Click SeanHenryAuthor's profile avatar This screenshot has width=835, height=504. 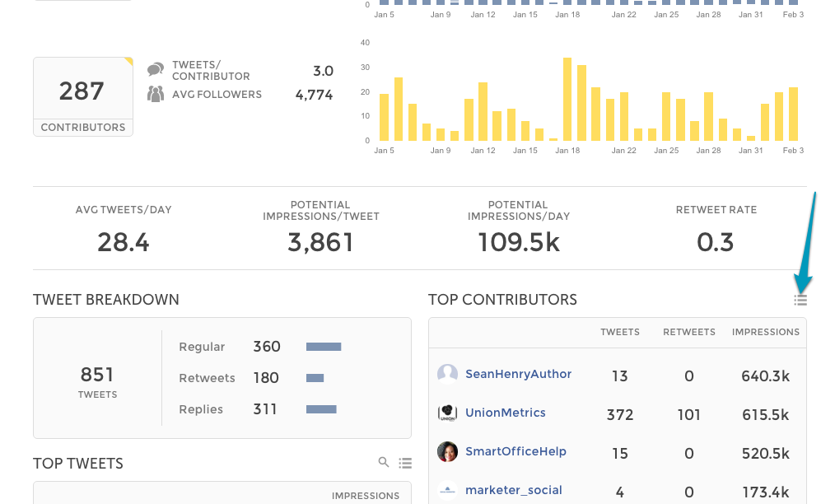[447, 374]
